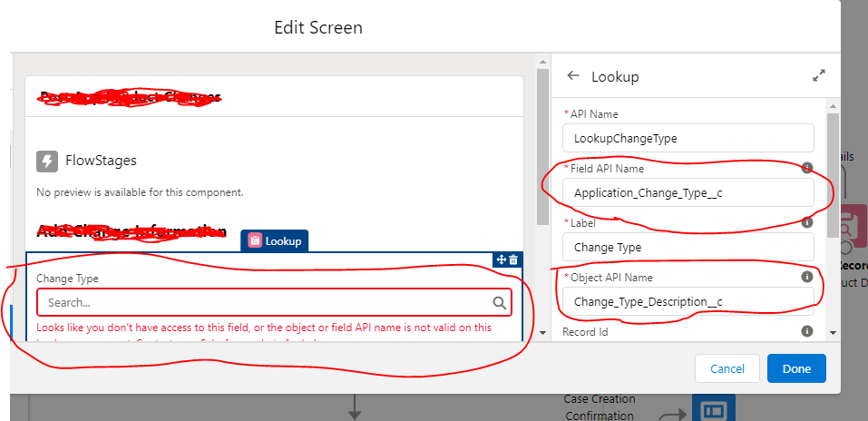
Task: Click the canvas scrollbar up arrow
Action: click(543, 61)
